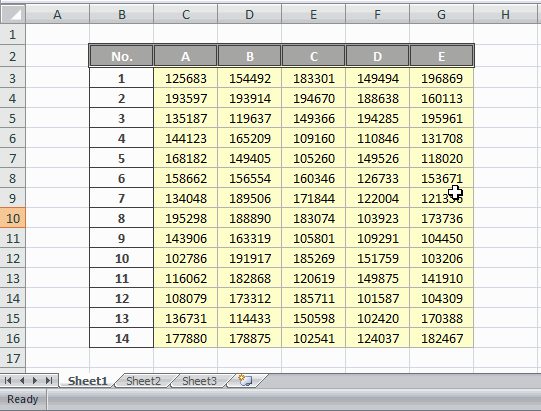Viewport: 541px width, 411px height.
Task: Select cell containing 182868
Action: point(249,278)
